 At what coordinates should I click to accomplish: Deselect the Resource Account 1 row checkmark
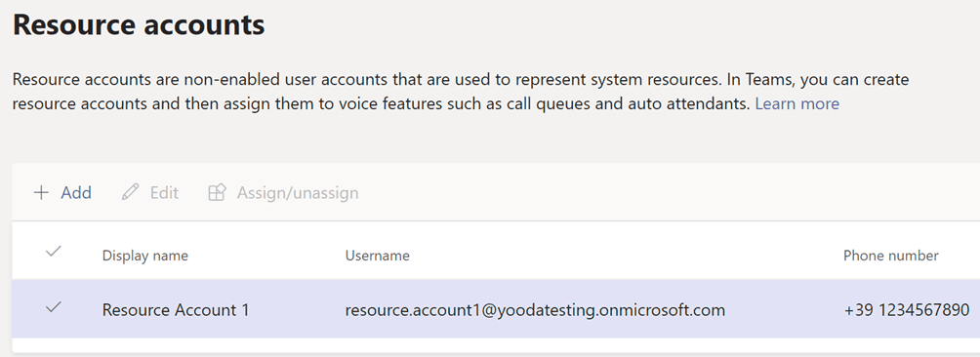tap(54, 306)
